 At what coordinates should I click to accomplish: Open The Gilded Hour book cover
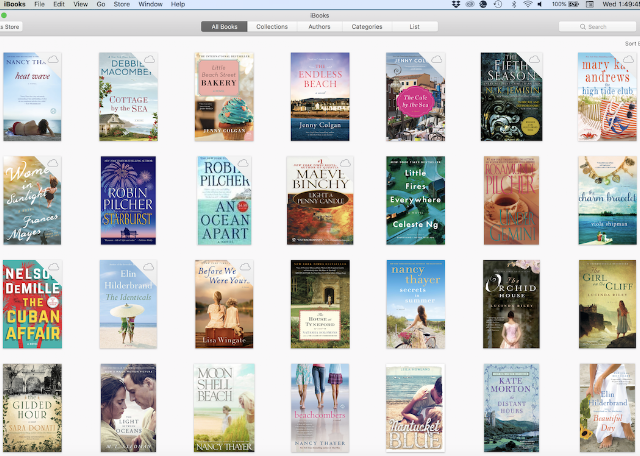pyautogui.click(x=32, y=408)
